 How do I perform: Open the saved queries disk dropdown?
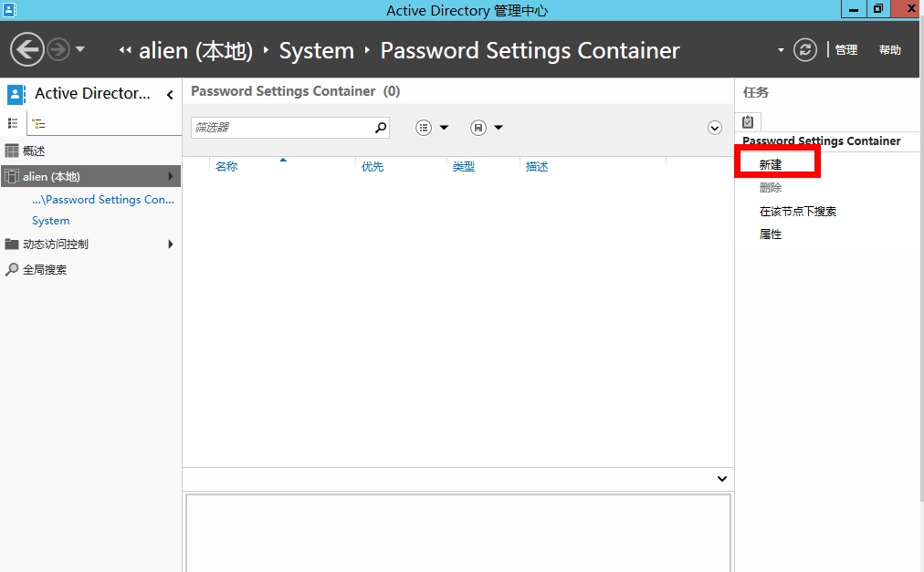(x=488, y=128)
